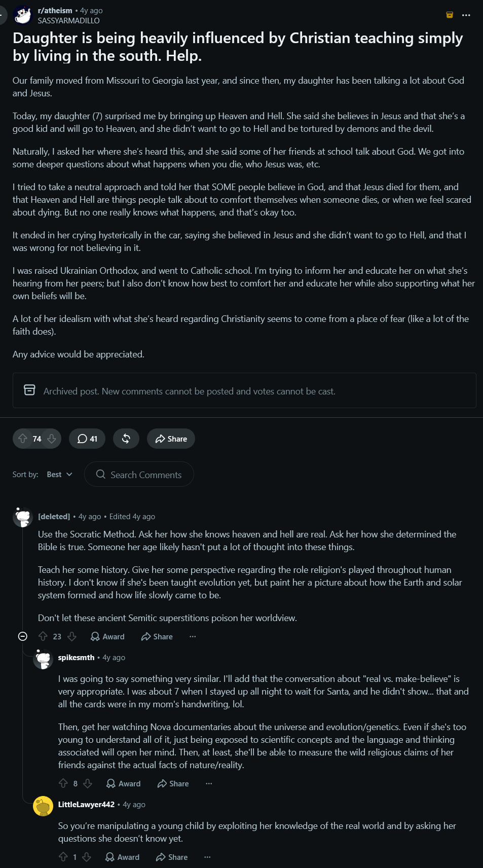This screenshot has width=483, height=868.
Task: Click the crosspost arrows icon
Action: pyautogui.click(x=126, y=439)
